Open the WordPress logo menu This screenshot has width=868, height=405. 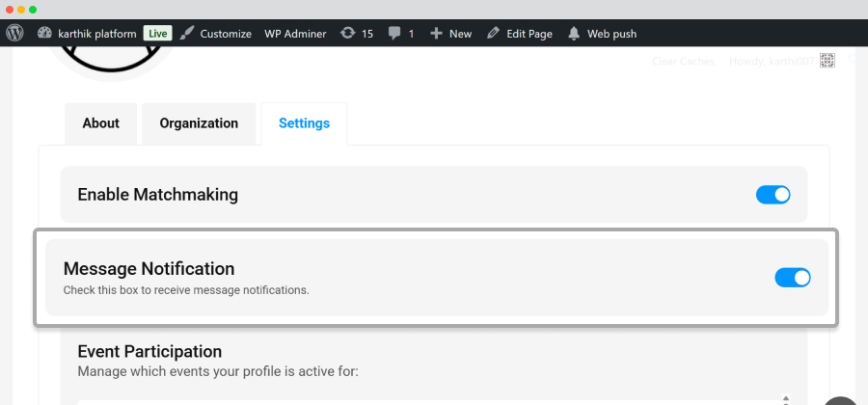tap(14, 33)
